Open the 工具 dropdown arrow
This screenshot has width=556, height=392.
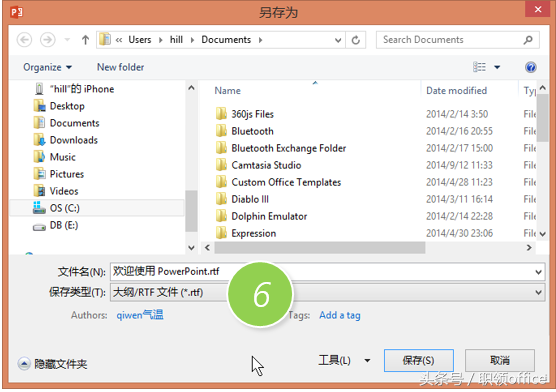click(x=367, y=361)
